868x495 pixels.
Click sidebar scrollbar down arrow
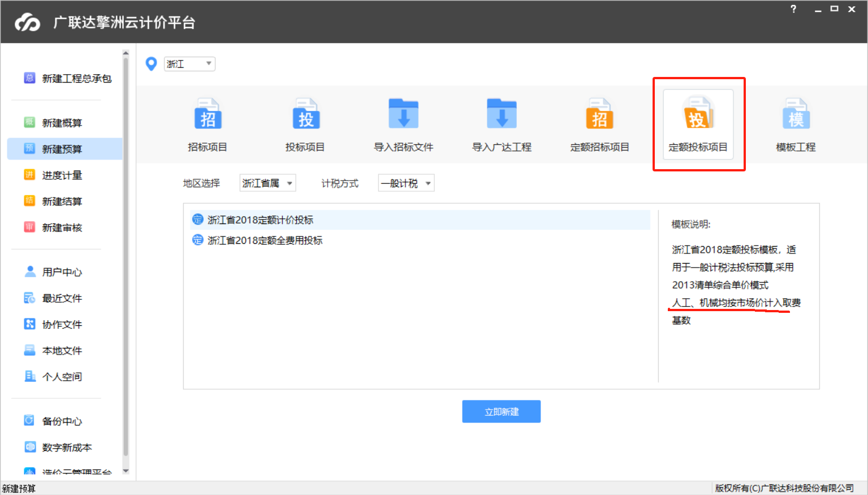(x=126, y=471)
